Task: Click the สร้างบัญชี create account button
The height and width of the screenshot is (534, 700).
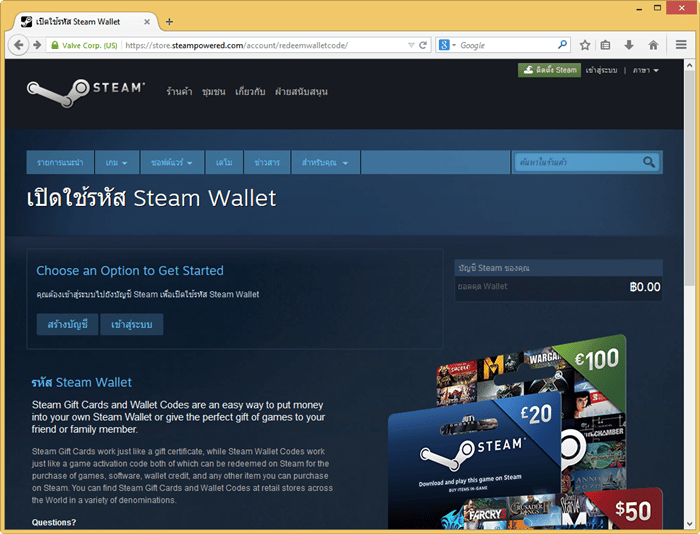Action: point(67,324)
